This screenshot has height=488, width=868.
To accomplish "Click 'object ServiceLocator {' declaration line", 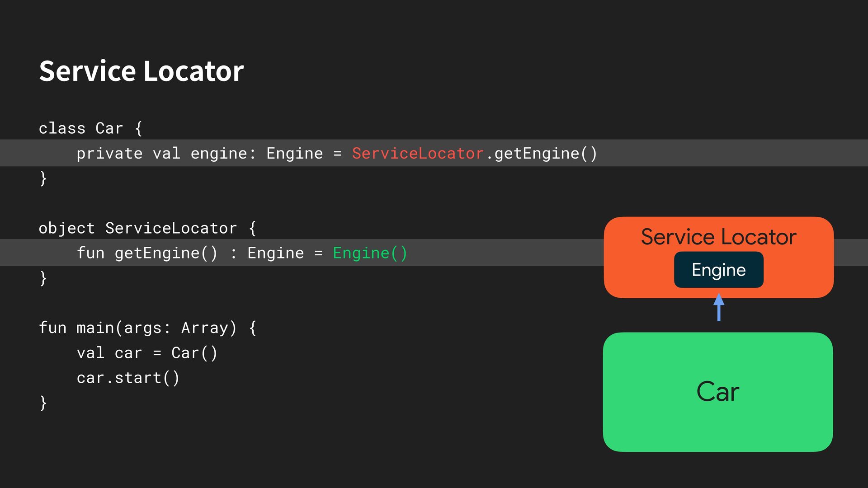I will [147, 229].
